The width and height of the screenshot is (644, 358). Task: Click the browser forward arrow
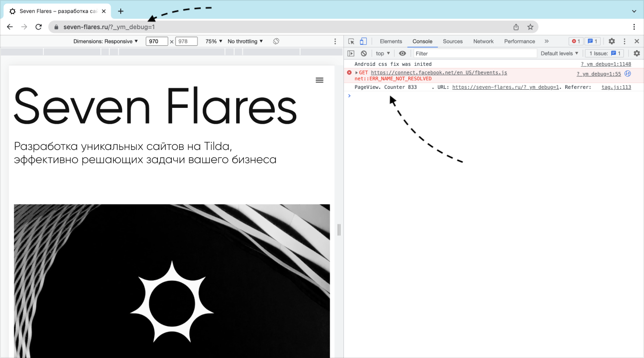tap(24, 27)
